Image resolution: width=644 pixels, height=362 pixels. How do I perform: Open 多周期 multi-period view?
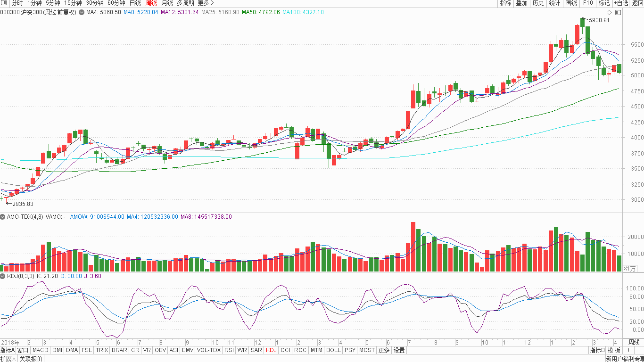(x=185, y=3)
